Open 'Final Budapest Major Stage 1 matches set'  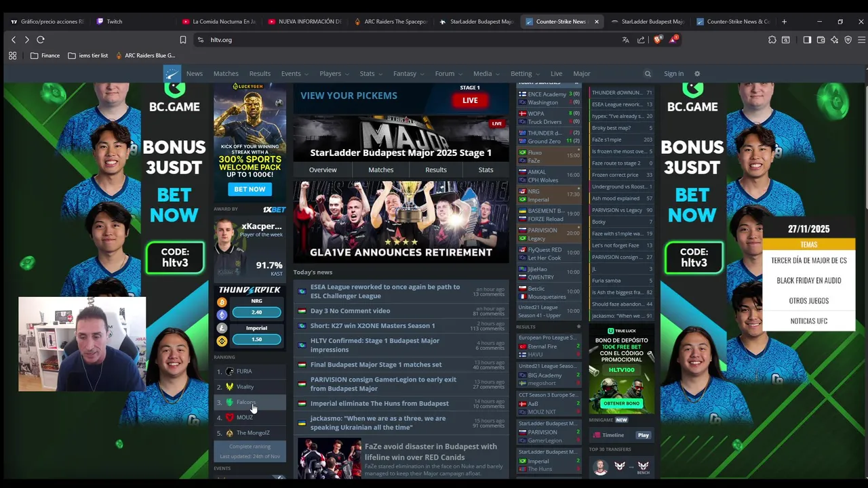tap(376, 365)
